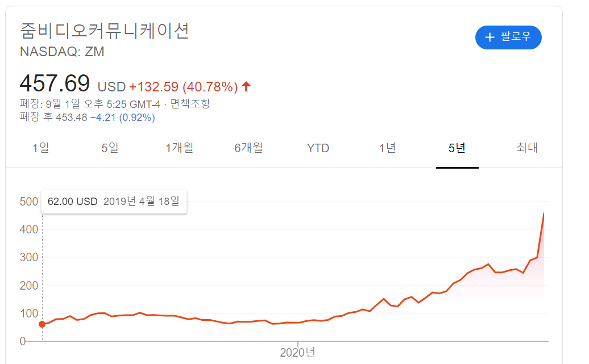Screen dimensions: 589x364
Task: Click the 2020년 axis label
Action: pyautogui.click(x=297, y=353)
